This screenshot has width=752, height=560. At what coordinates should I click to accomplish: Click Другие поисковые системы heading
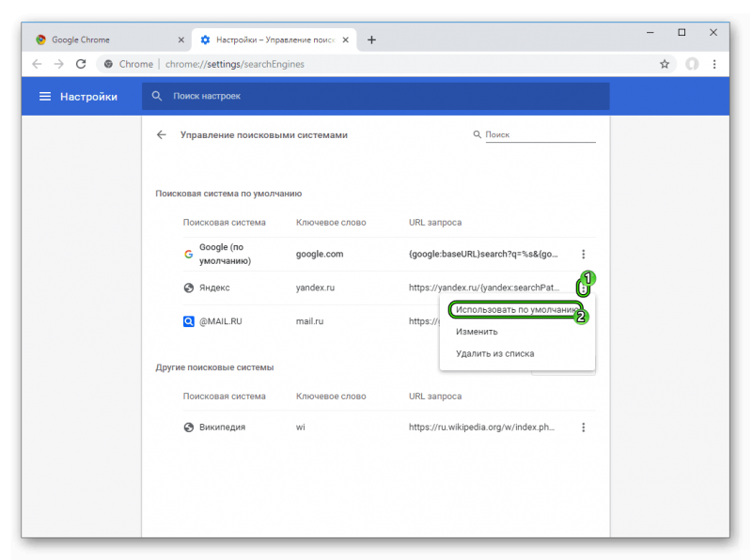[x=214, y=367]
